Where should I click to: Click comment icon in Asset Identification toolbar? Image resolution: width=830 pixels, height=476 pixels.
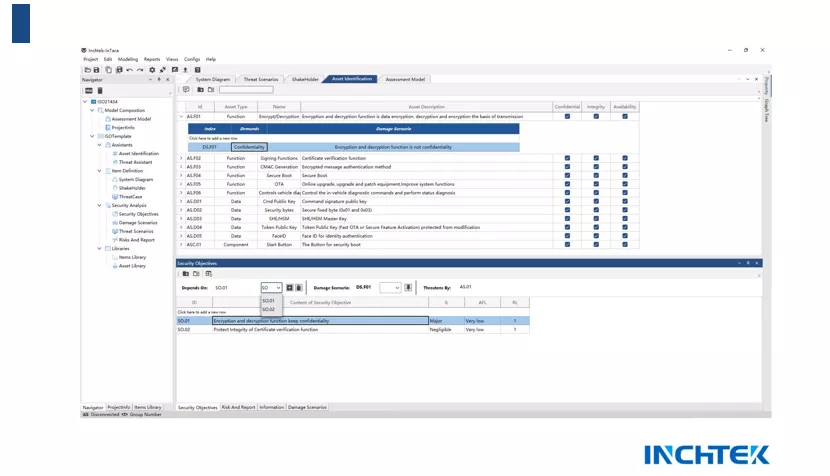[186, 89]
